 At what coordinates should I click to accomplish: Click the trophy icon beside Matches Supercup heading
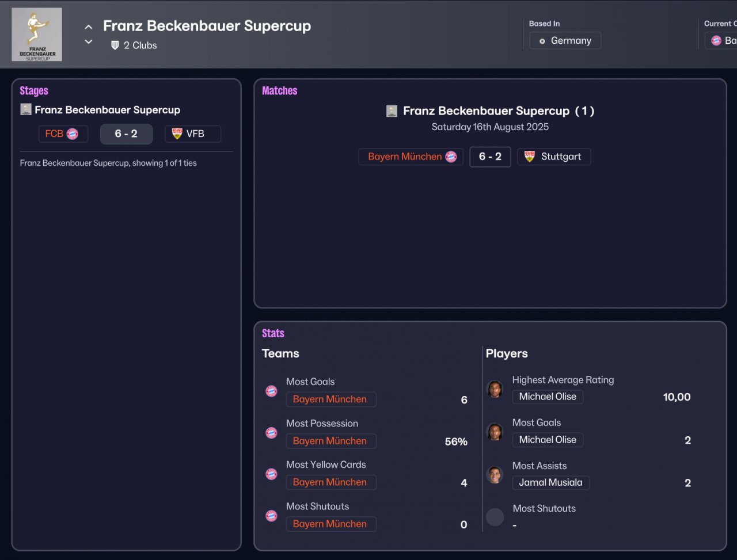[392, 111]
